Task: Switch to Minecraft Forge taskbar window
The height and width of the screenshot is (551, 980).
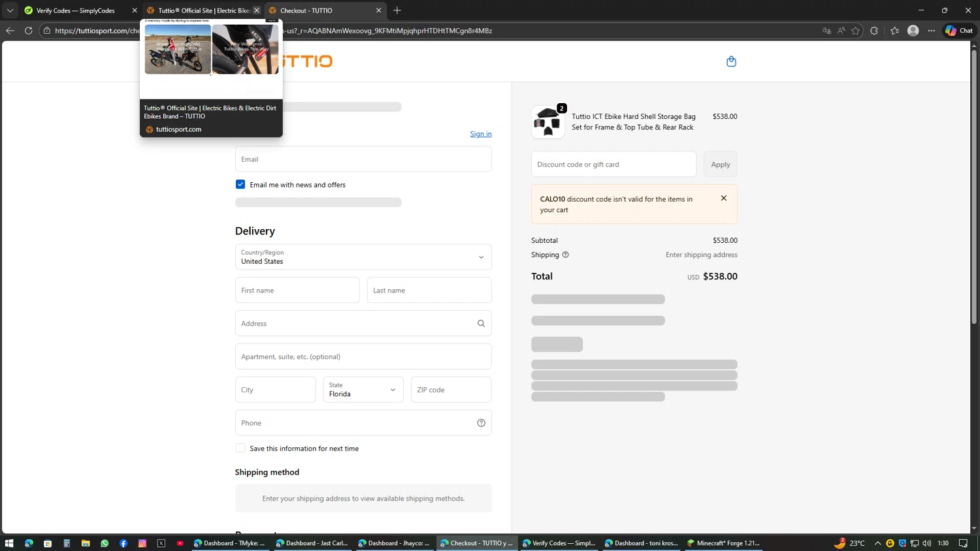Action: [723, 543]
